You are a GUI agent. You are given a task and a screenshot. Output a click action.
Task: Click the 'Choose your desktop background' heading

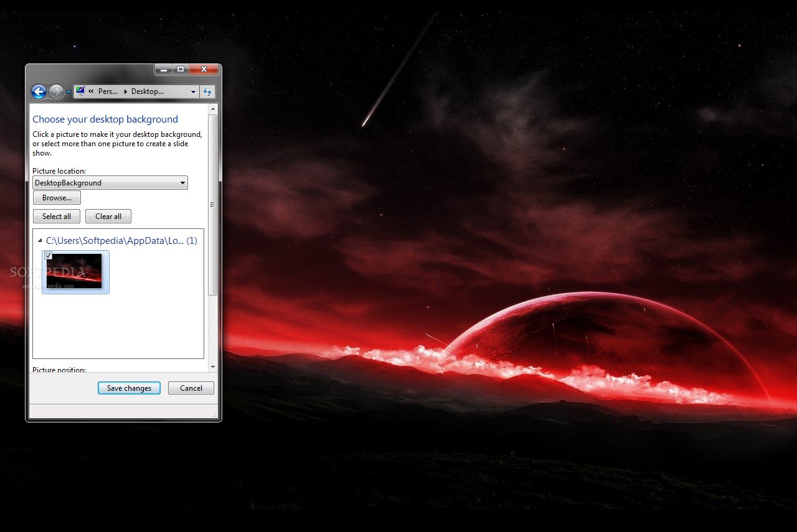(x=105, y=119)
